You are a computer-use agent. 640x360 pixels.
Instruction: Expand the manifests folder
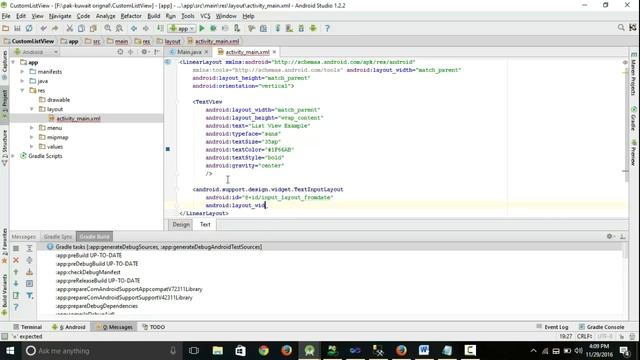tap(22, 71)
